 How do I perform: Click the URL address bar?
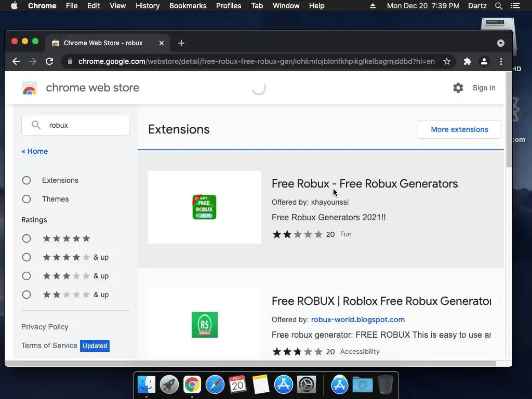pos(256,61)
